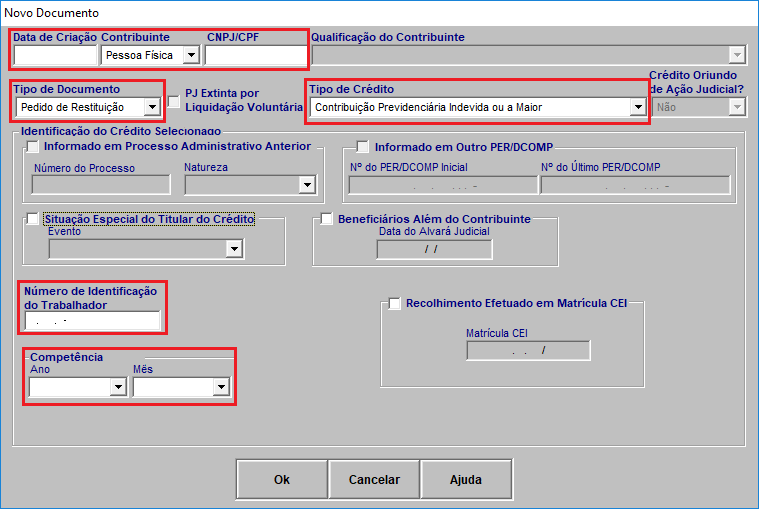
Task: Focus the CNPJ/CPF input field
Action: click(x=254, y=55)
